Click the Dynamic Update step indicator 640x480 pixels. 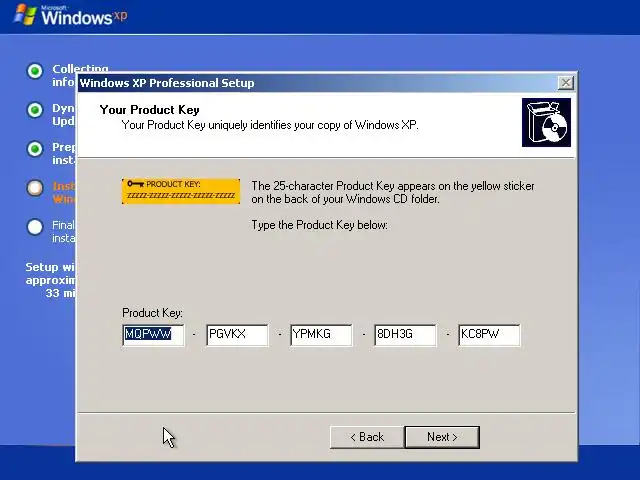(35, 110)
